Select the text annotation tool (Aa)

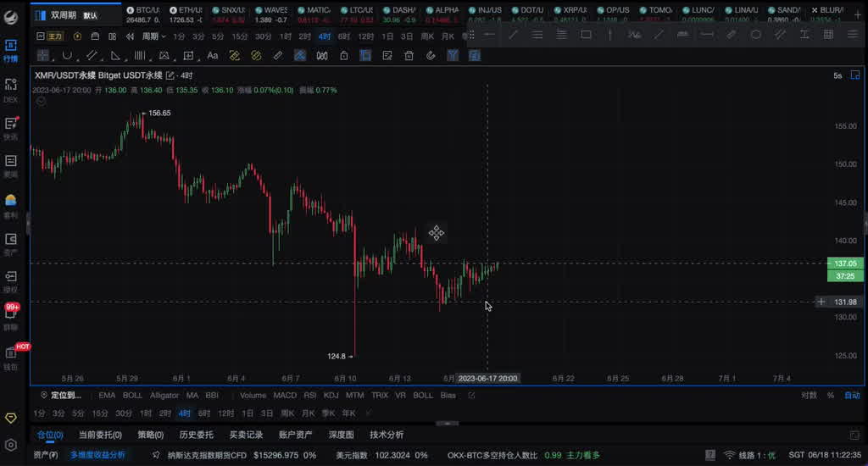[213, 55]
